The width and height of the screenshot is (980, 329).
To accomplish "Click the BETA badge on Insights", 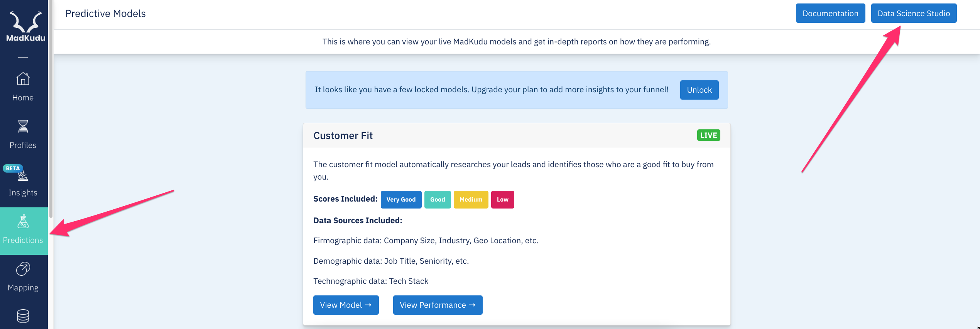I will [13, 168].
